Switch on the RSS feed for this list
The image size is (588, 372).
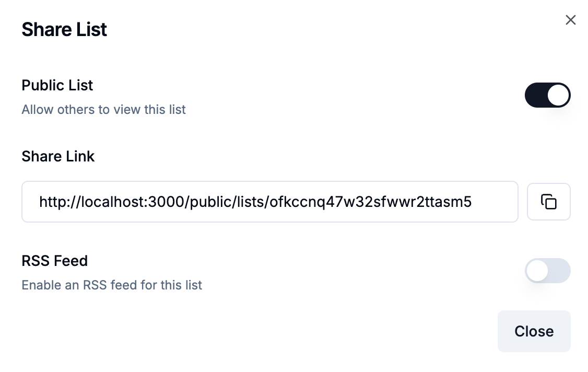point(548,271)
